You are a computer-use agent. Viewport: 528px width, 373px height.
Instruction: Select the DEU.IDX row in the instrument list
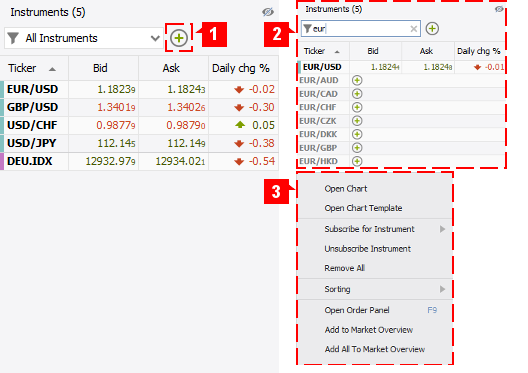pyautogui.click(x=139, y=161)
